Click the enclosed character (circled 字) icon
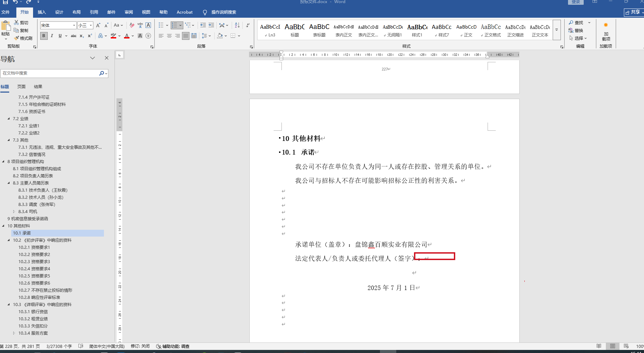 [x=148, y=36]
